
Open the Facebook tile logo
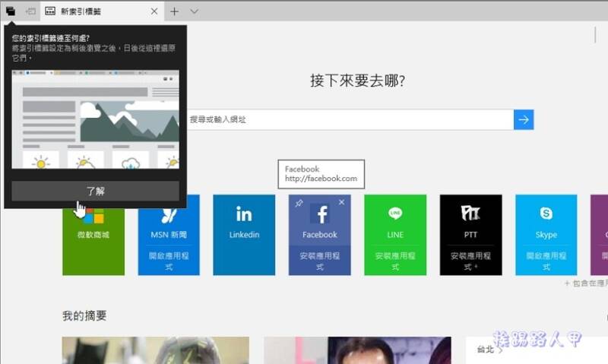[320, 214]
